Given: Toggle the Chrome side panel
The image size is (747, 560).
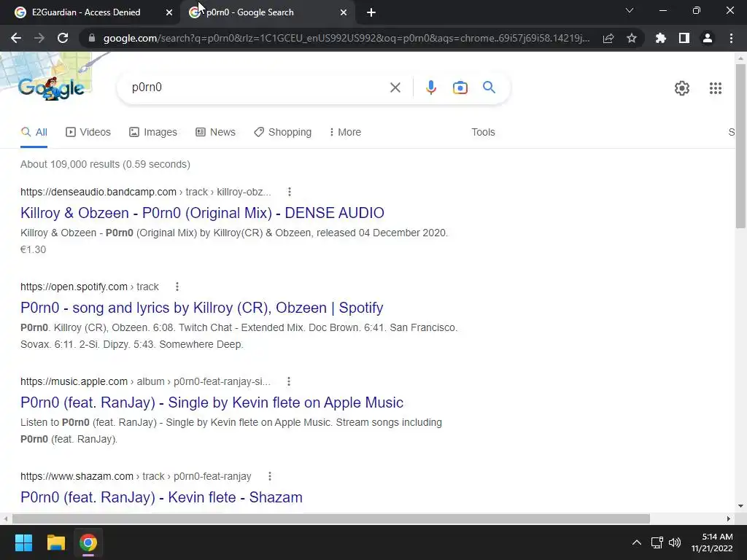Looking at the screenshot, I should click(684, 38).
